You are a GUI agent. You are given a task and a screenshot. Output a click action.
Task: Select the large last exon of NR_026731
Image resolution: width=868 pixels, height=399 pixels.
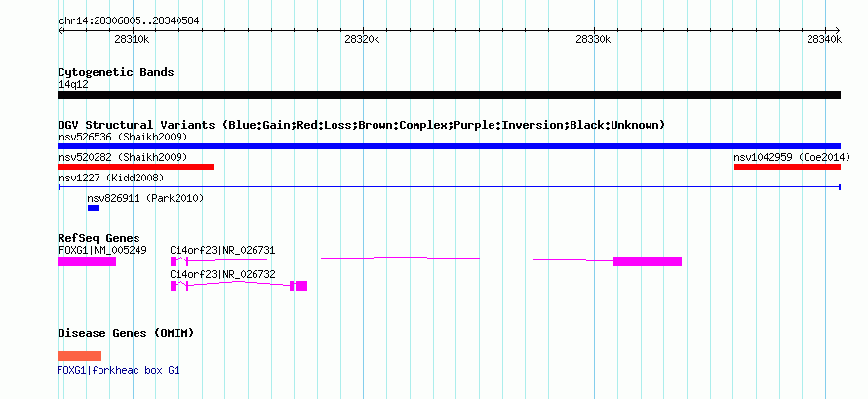pyautogui.click(x=648, y=261)
